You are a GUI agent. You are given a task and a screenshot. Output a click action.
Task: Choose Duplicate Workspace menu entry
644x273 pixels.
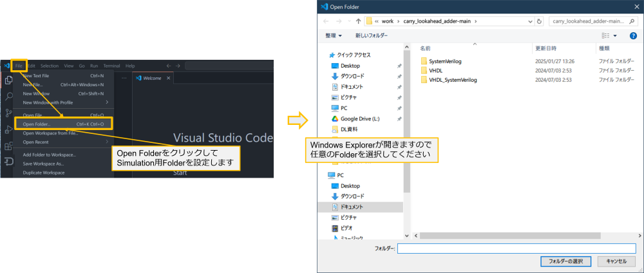point(63,173)
